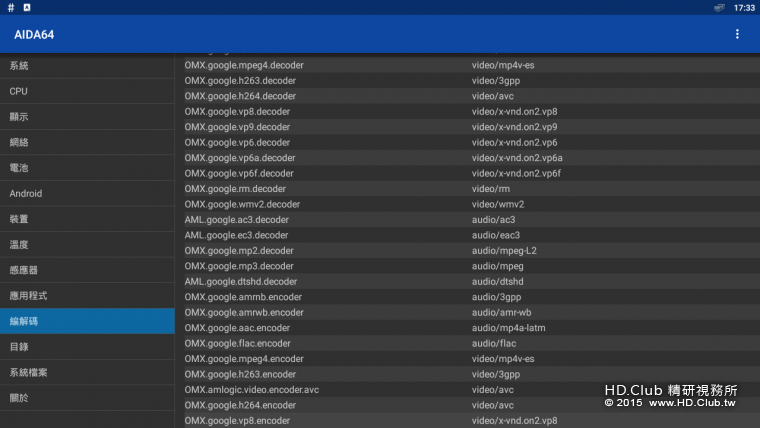Image resolution: width=760 pixels, height=428 pixels.
Task: Click the AIDA64 app title
Action: (x=34, y=34)
